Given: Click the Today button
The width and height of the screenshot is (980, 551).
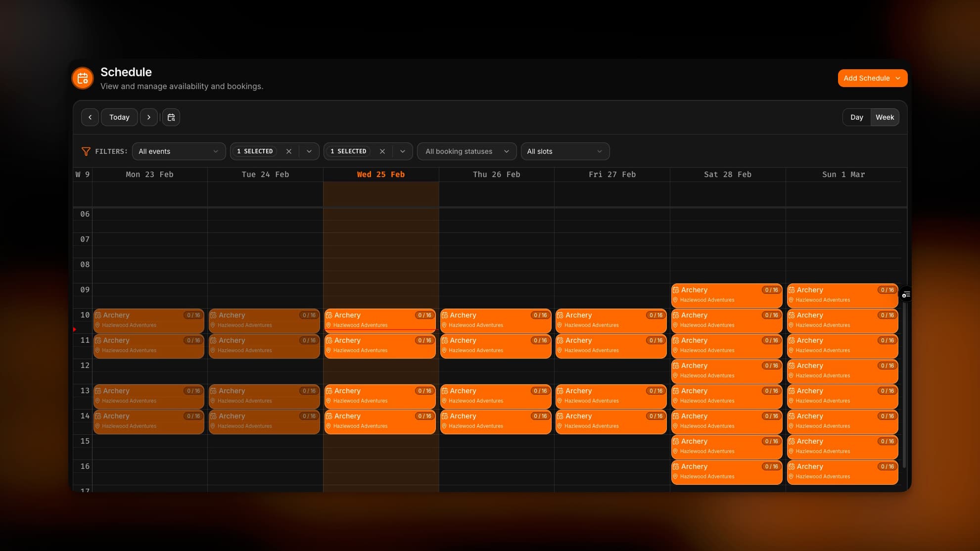Looking at the screenshot, I should tap(119, 117).
